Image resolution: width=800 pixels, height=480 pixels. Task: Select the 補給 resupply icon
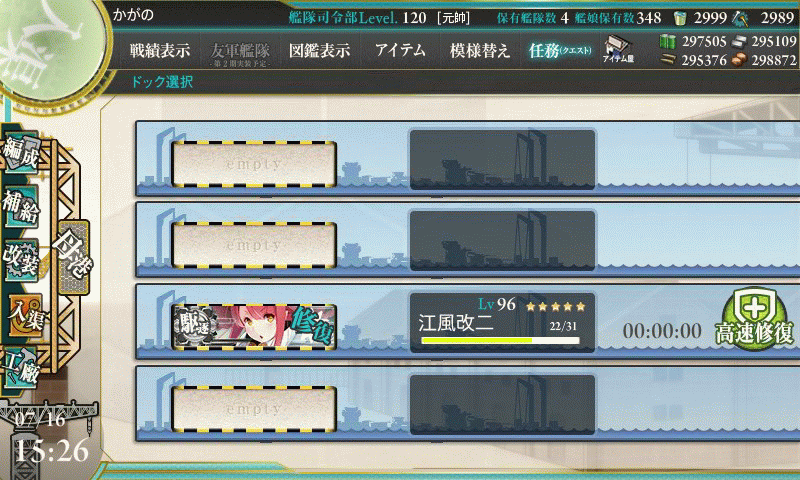tap(21, 206)
